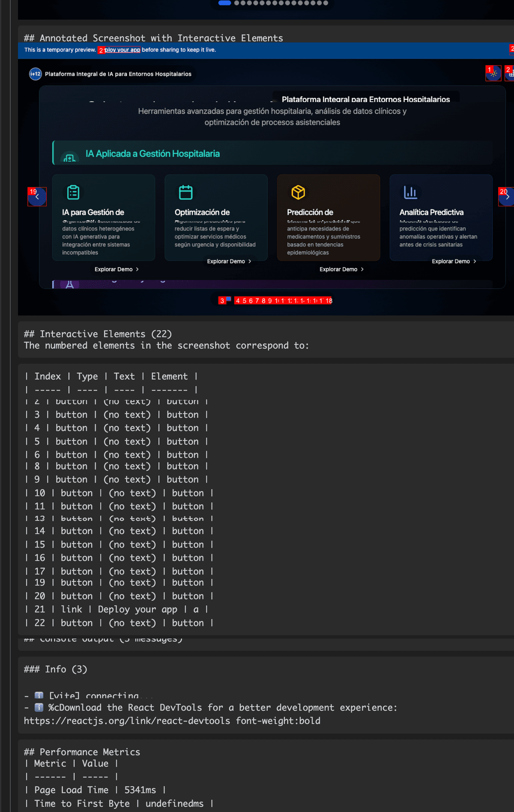Open Explorar Demo under Analítica Predictiva

pos(454,261)
